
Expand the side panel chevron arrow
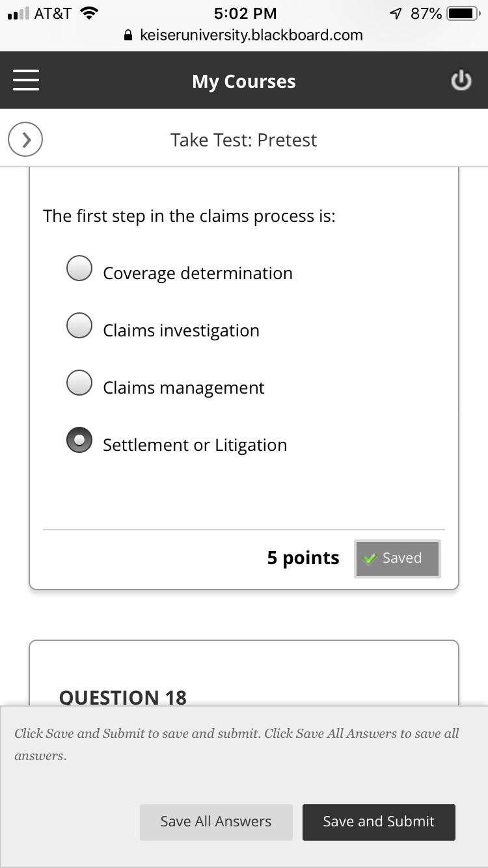pyautogui.click(x=25, y=139)
